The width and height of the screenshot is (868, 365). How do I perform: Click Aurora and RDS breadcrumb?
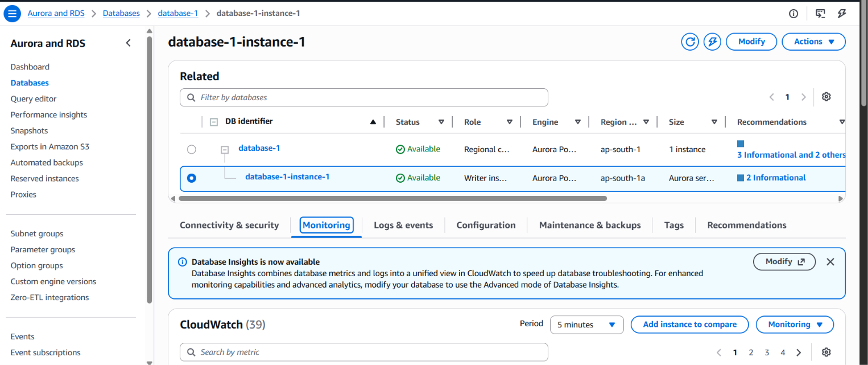pyautogui.click(x=56, y=13)
